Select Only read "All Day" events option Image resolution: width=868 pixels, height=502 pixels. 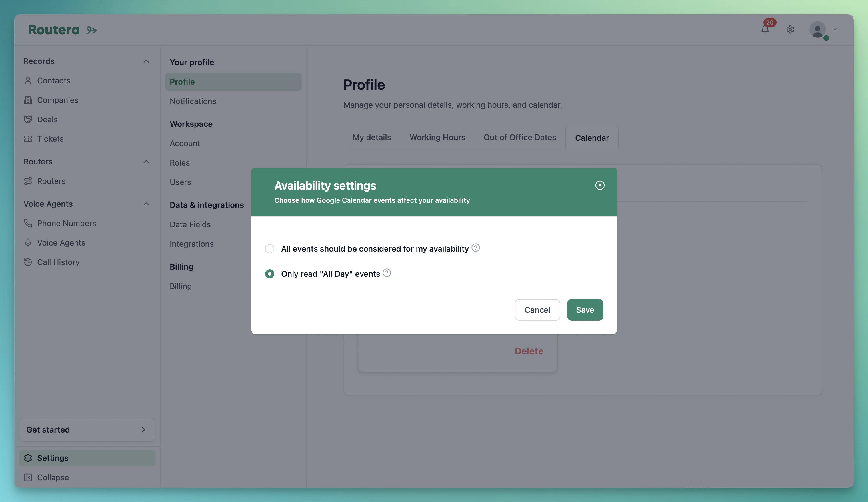coord(270,274)
